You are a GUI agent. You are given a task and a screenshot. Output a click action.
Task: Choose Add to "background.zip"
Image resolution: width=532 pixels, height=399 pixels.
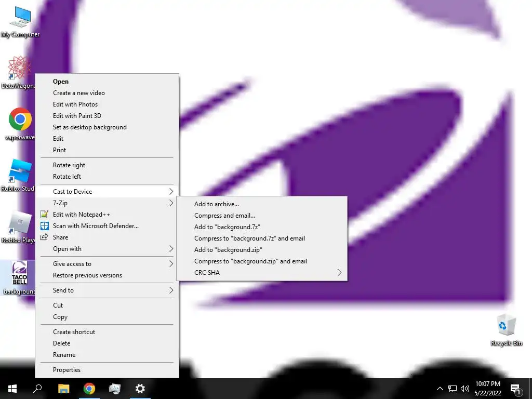[x=262, y=250]
